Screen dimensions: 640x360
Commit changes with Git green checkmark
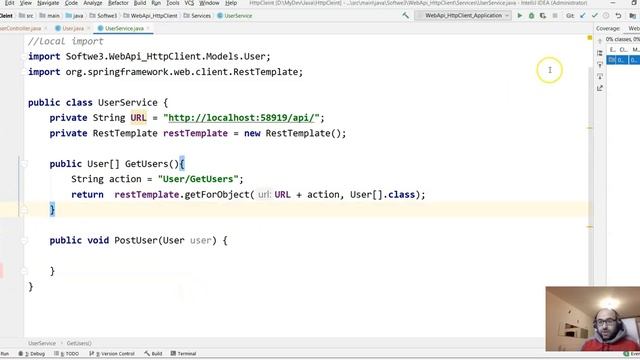pyautogui.click(x=595, y=16)
